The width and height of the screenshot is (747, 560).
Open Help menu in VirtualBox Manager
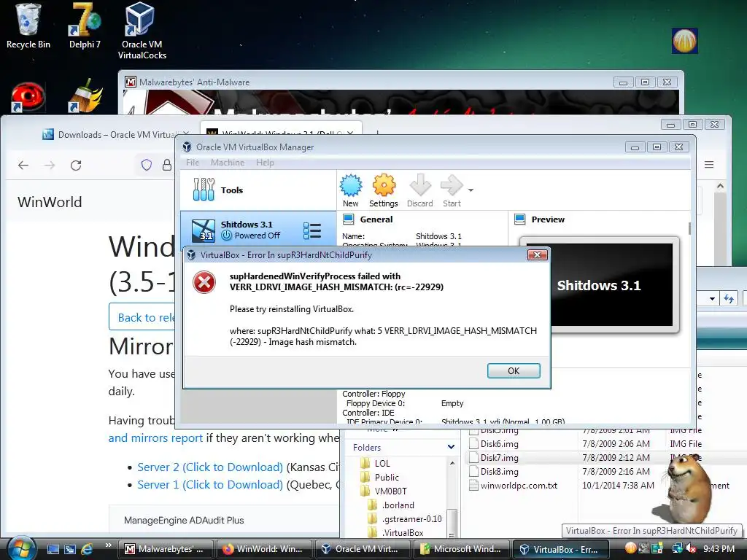pos(265,163)
